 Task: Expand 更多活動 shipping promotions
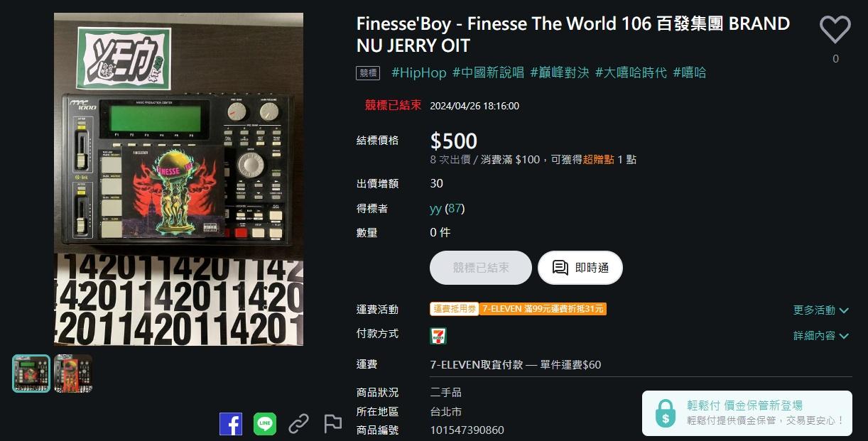point(821,310)
